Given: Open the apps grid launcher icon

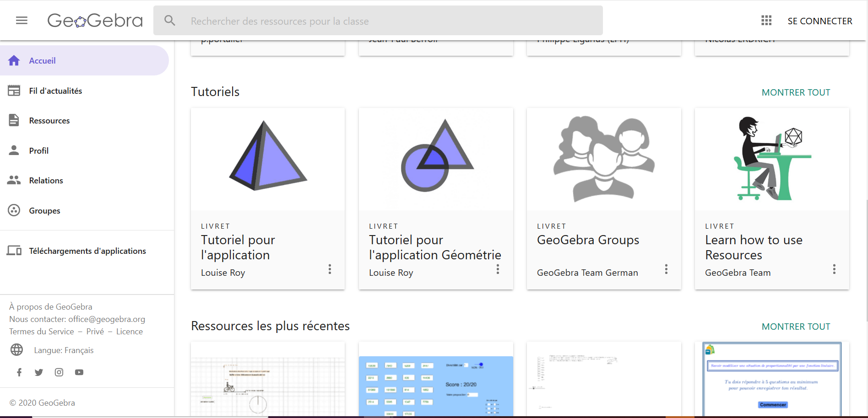Looking at the screenshot, I should point(765,20).
